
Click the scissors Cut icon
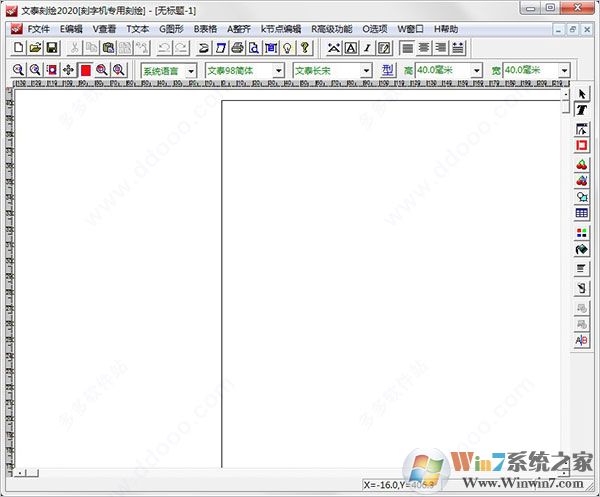[75, 47]
